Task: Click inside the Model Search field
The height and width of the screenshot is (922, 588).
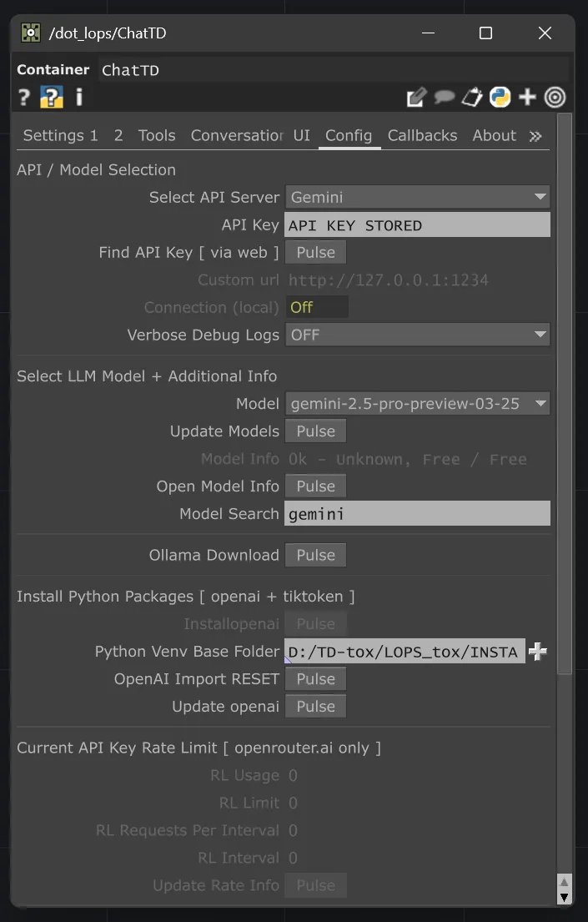Action: pos(417,514)
